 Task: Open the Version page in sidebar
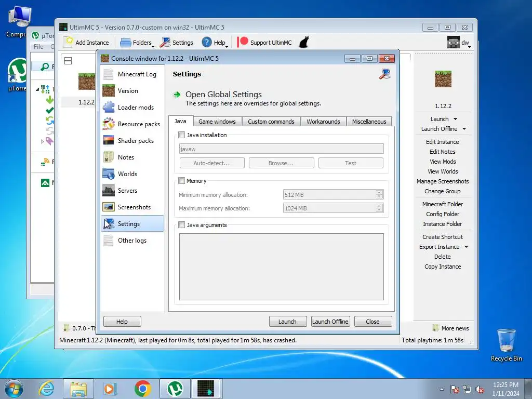(x=132, y=90)
